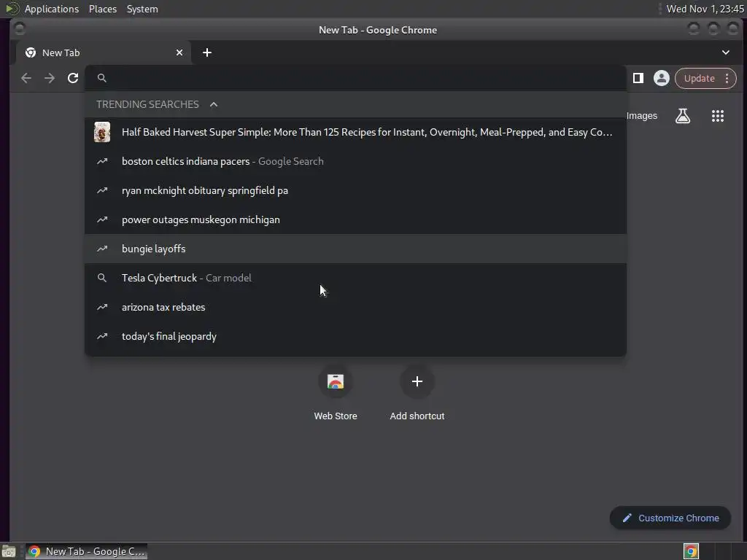The image size is (747, 560).
Task: Open the side panel icon
Action: (x=638, y=78)
